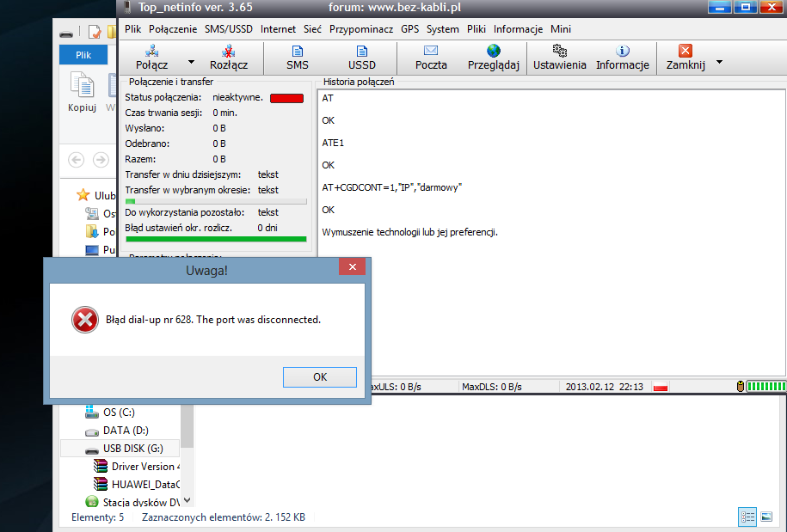The width and height of the screenshot is (787, 532).
Task: Open Ustawienia settings from toolbar
Action: point(560,52)
